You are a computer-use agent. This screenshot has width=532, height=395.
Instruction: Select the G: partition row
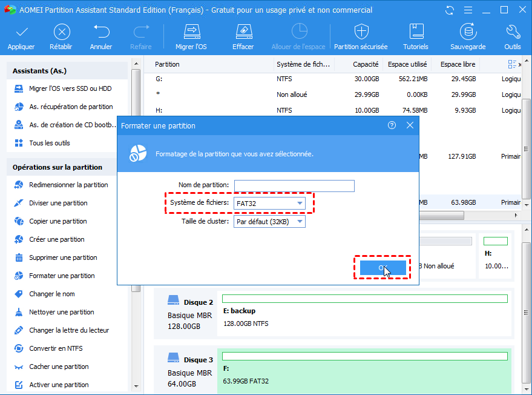click(x=332, y=79)
